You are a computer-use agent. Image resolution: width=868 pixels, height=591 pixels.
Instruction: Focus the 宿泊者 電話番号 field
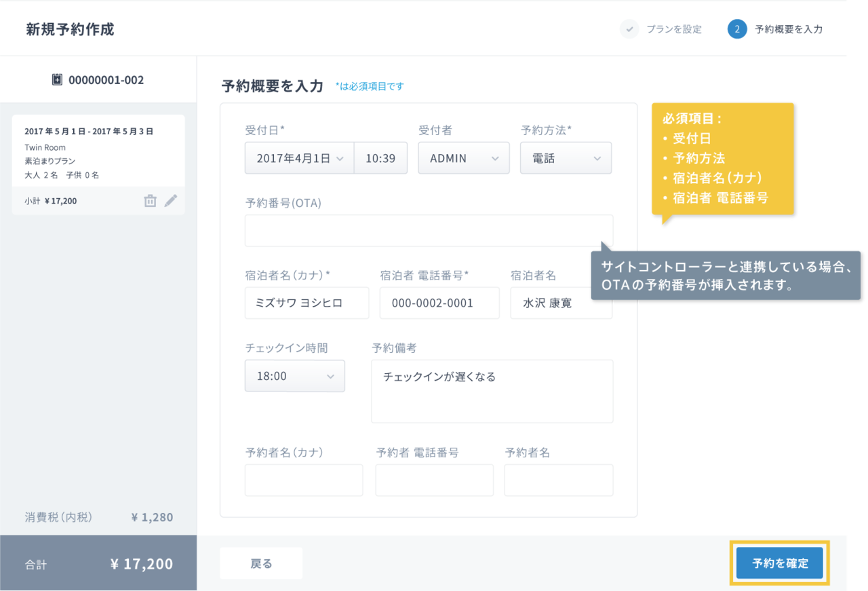pos(439,303)
